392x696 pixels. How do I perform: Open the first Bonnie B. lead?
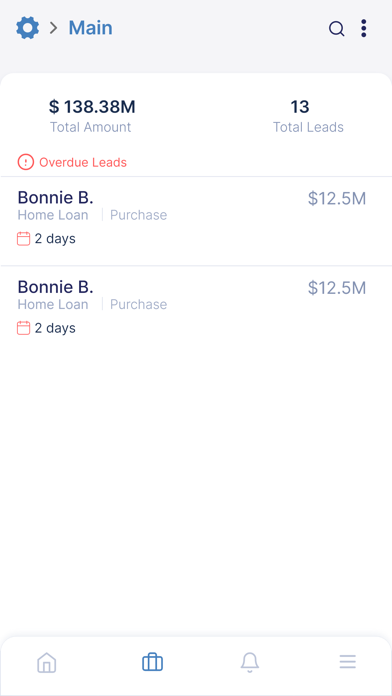[196, 221]
